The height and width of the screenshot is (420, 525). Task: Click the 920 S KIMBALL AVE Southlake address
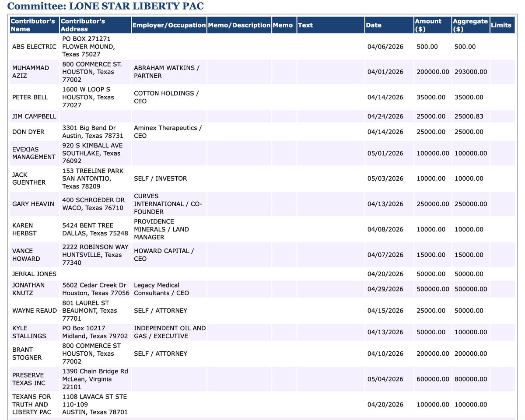point(92,153)
